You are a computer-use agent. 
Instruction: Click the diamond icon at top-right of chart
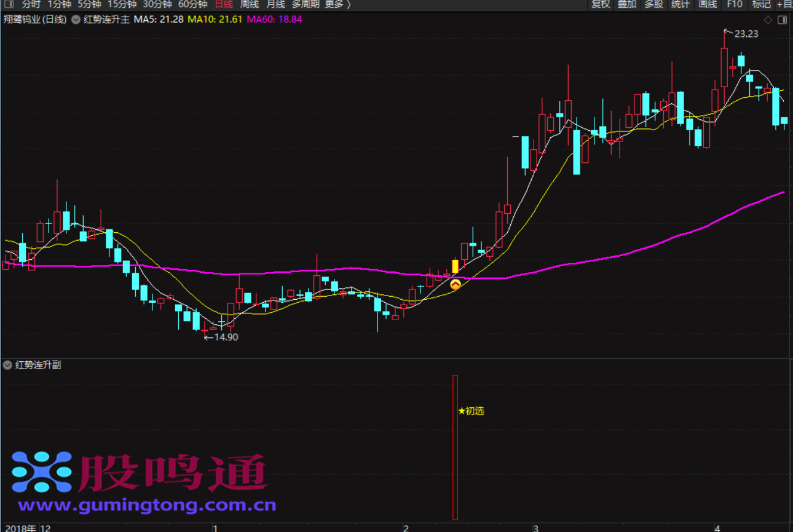pyautogui.click(x=768, y=20)
